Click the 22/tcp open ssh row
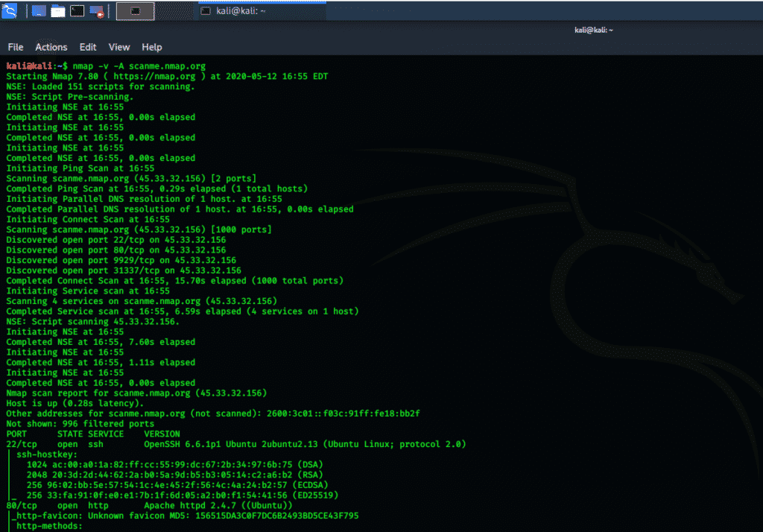Image resolution: width=763 pixels, height=532 pixels. [x=236, y=444]
